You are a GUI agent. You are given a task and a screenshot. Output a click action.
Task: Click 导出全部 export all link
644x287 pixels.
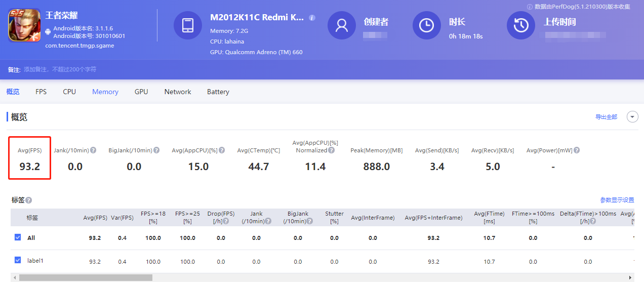606,117
